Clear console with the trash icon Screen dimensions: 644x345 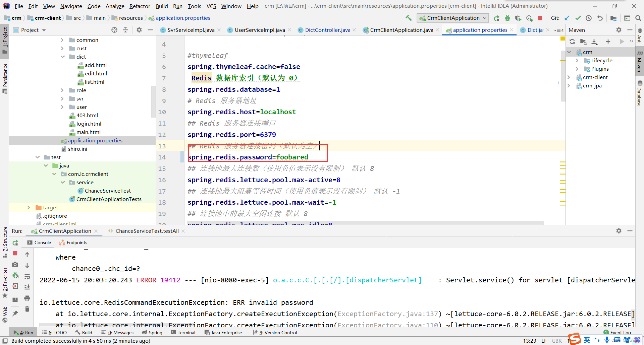click(x=27, y=309)
